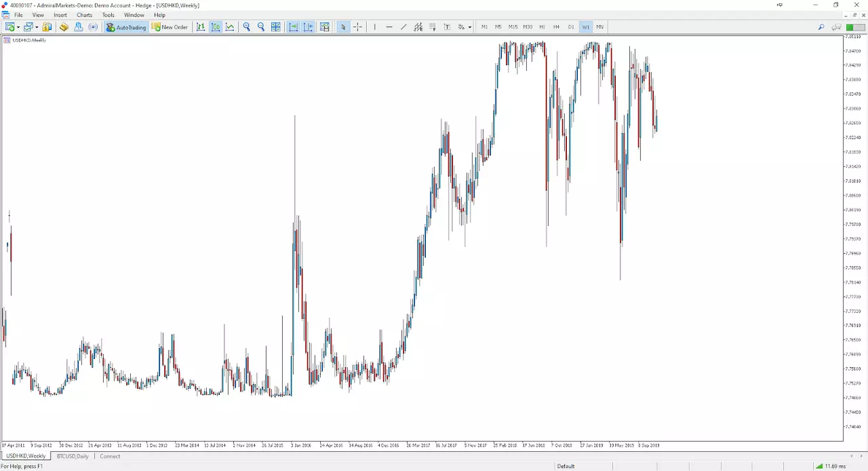
Task: Open the search magnifier icon
Action: point(821,27)
